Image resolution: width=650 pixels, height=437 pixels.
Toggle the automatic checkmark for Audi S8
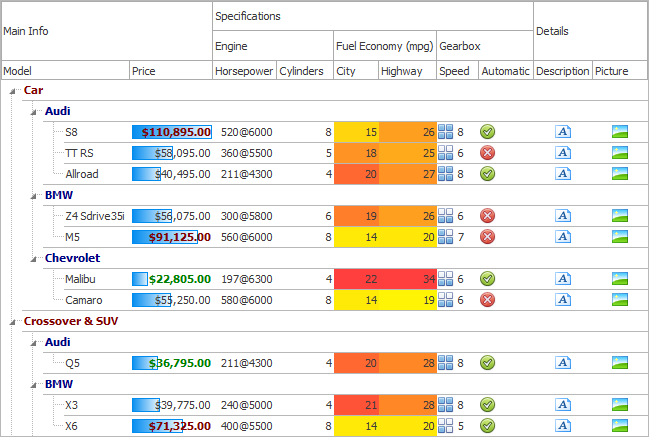[488, 132]
